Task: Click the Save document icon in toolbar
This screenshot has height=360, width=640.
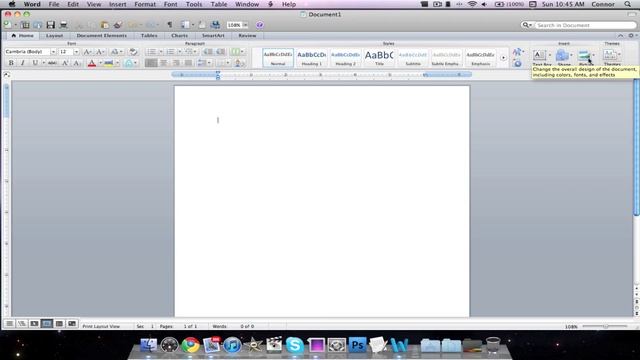Action: pyautogui.click(x=50, y=25)
